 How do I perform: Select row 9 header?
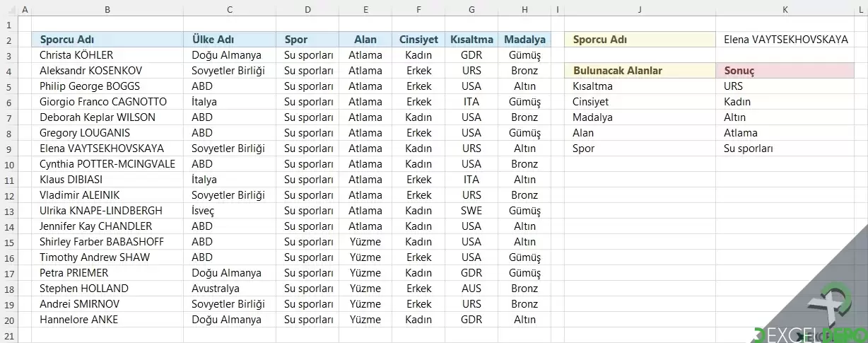tap(8, 149)
